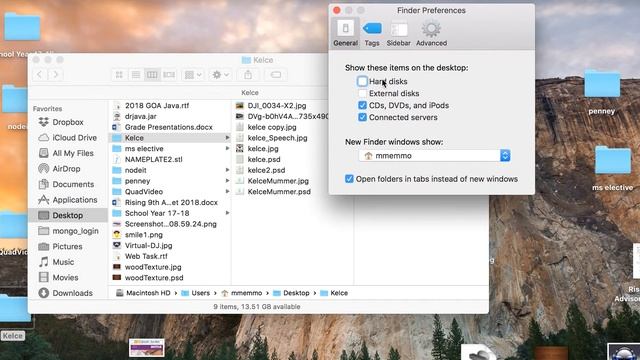Select kelce_Speech.jpg in Kelce folder

tap(277, 138)
